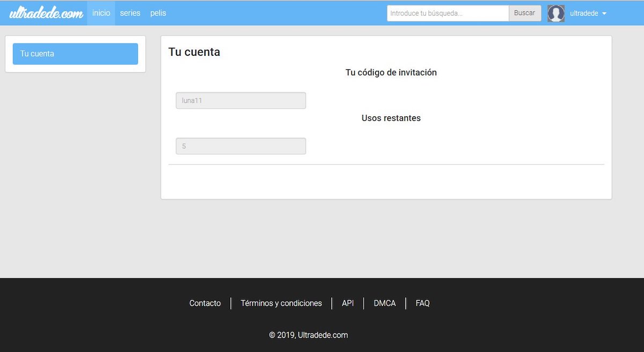644x352 pixels.
Task: Click the ultradede.com logo
Action: point(46,13)
